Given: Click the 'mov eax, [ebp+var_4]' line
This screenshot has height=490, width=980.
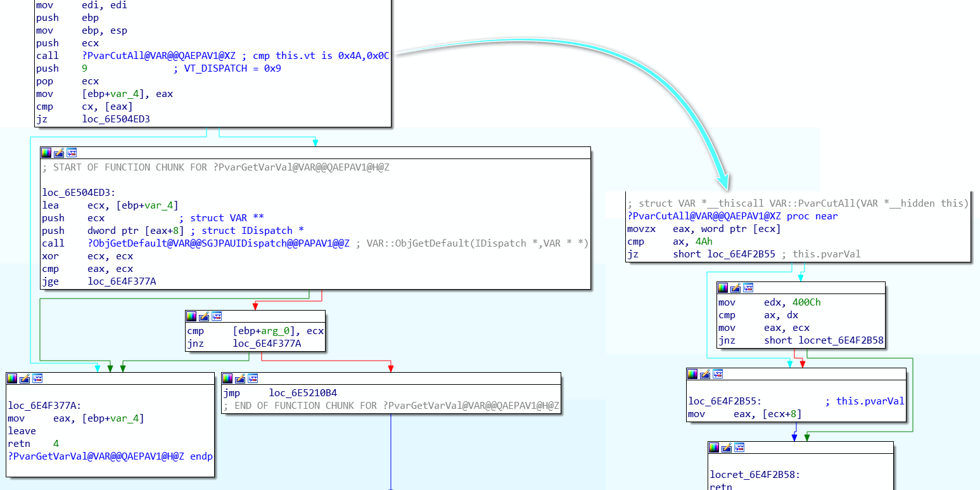Looking at the screenshot, I should click(x=76, y=418).
